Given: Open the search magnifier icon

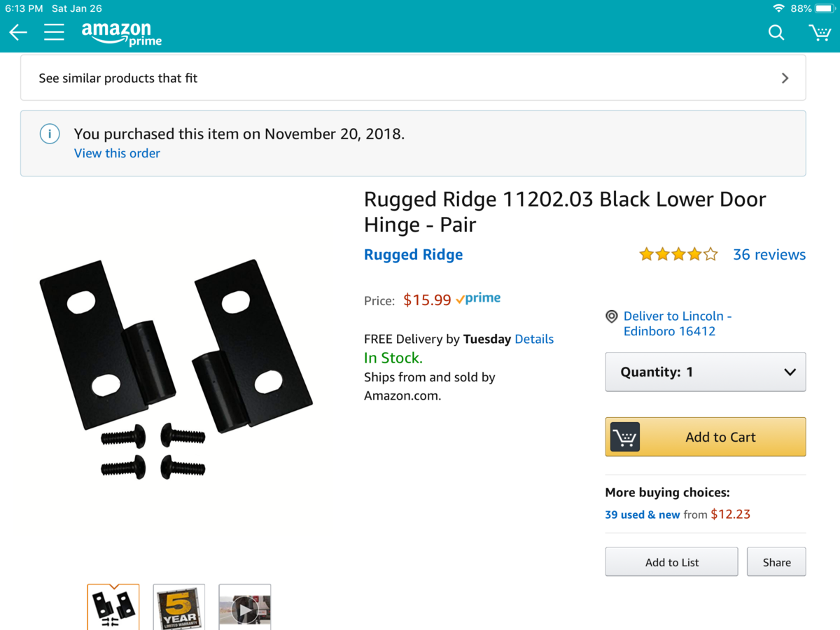Looking at the screenshot, I should (x=776, y=32).
